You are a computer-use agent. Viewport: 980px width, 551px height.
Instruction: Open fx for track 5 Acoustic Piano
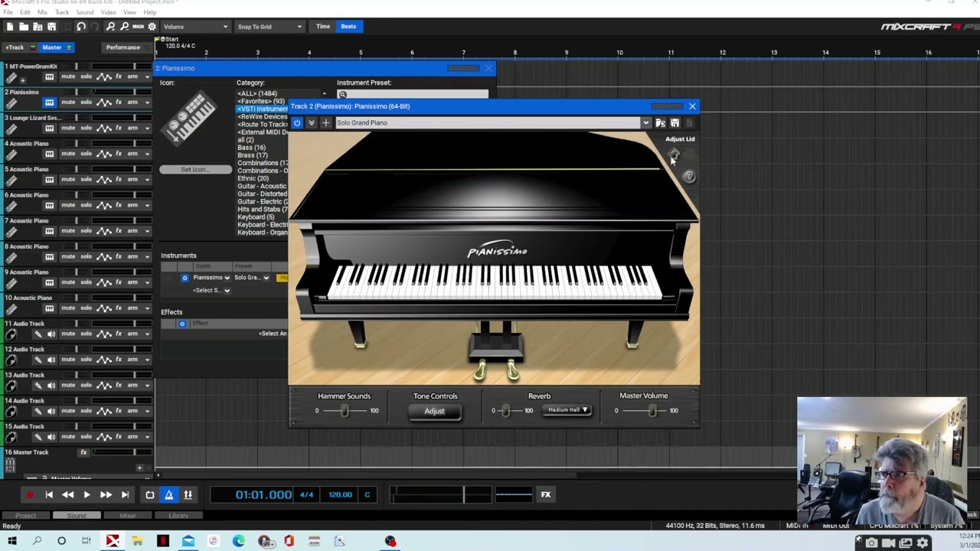point(119,179)
